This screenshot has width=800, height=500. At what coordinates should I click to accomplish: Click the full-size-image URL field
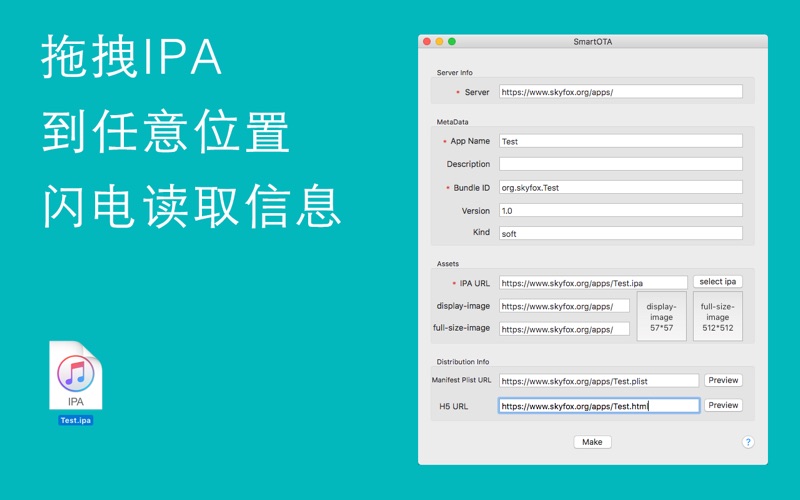pyautogui.click(x=564, y=329)
